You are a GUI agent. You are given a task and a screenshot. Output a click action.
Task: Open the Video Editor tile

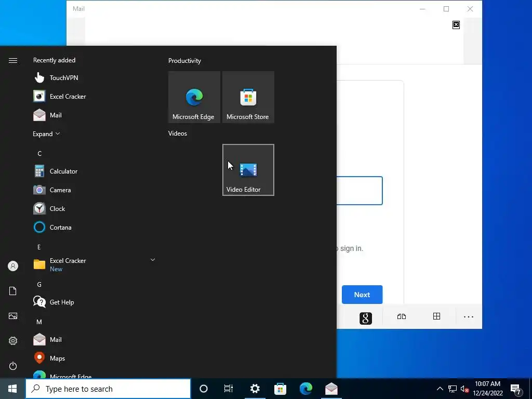click(x=248, y=170)
